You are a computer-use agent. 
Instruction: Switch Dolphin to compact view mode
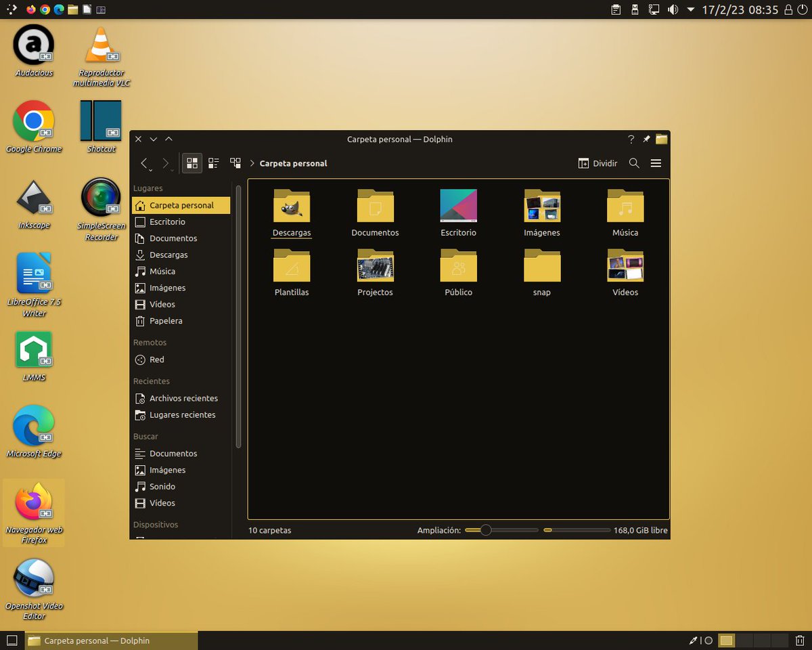click(x=214, y=163)
